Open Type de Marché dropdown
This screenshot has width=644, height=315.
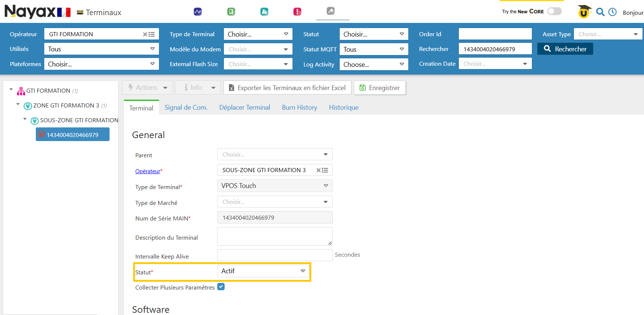275,202
